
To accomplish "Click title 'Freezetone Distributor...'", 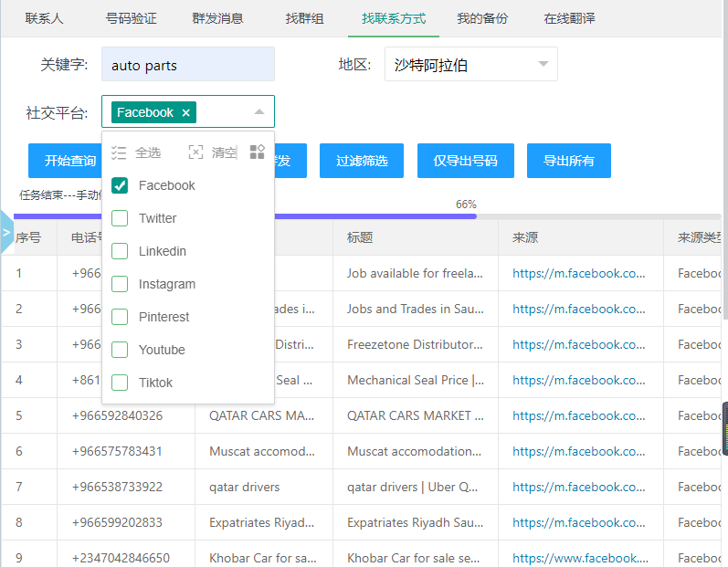I will [415, 345].
